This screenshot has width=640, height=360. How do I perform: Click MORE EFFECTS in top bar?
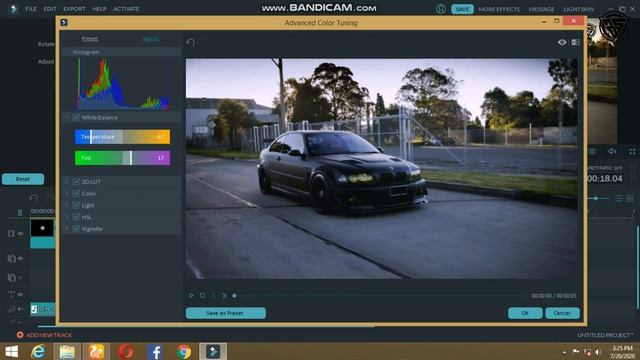tap(499, 9)
